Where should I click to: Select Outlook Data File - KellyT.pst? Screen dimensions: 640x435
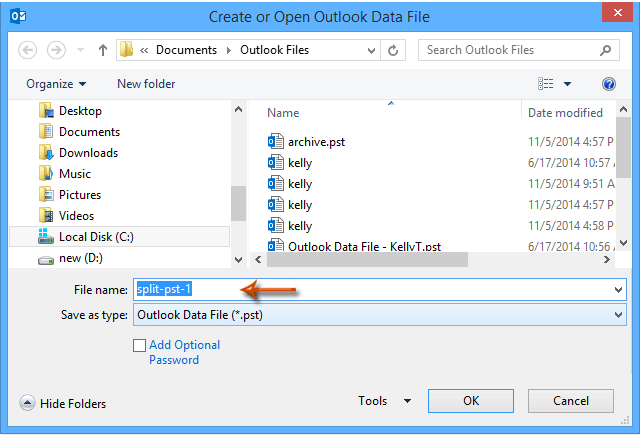pyautogui.click(x=364, y=246)
